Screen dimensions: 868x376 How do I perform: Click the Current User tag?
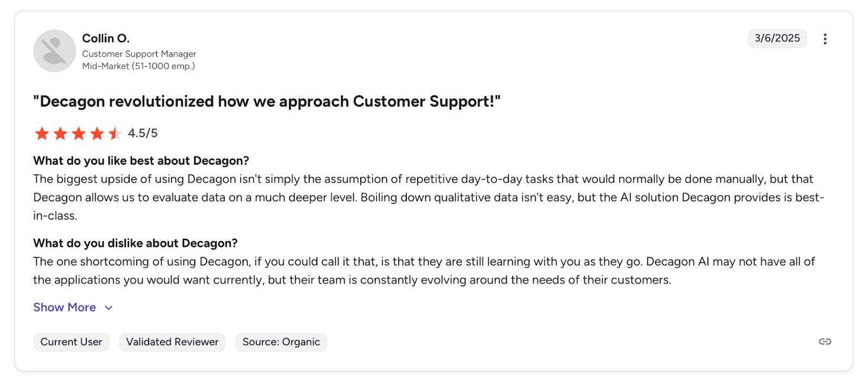[71, 342]
